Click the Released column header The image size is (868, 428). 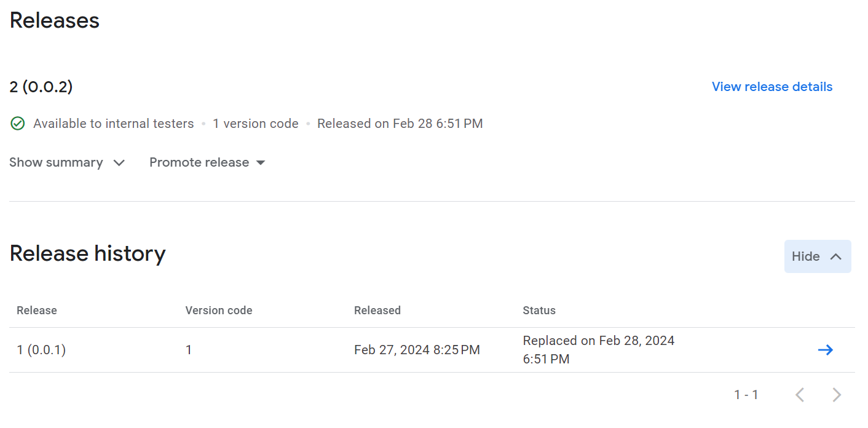pos(377,311)
